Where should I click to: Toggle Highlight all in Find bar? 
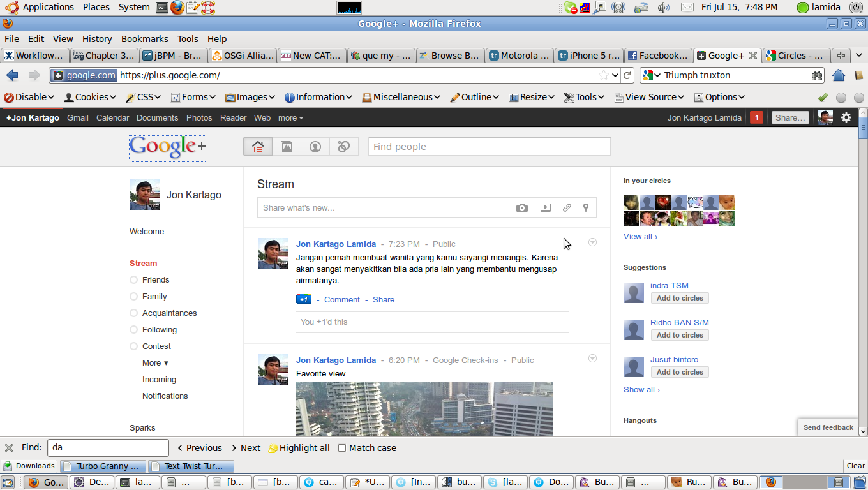point(299,448)
